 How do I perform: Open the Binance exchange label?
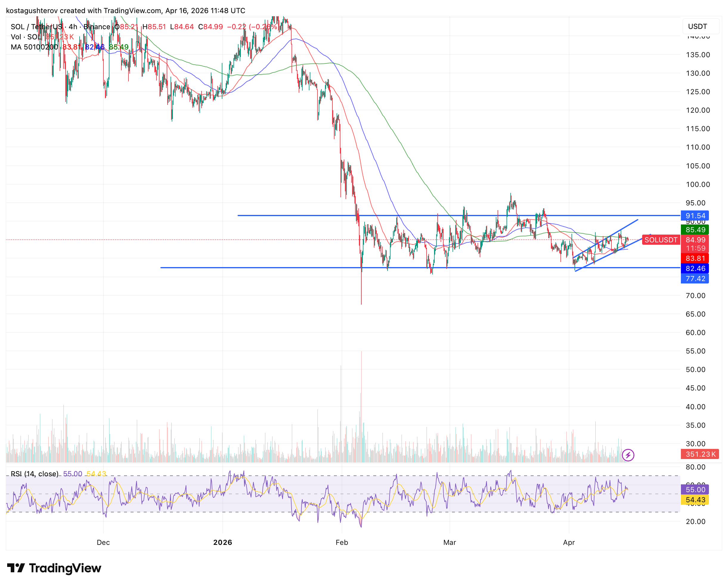[x=96, y=27]
